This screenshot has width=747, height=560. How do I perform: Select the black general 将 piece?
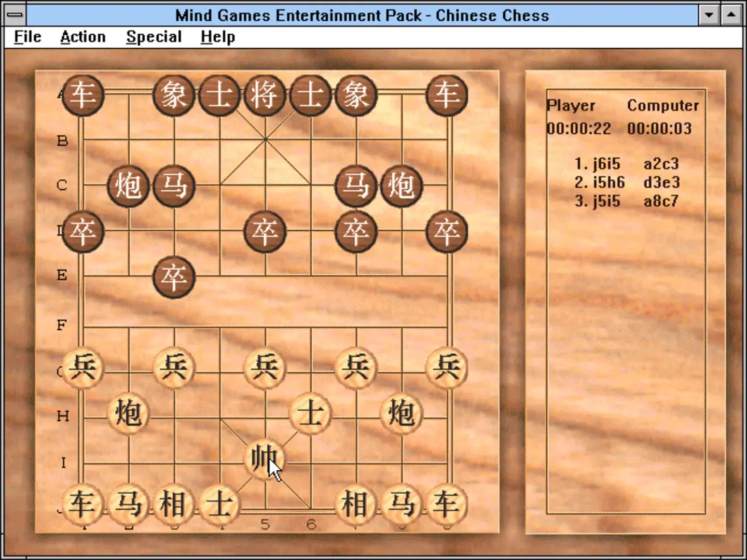coord(265,95)
